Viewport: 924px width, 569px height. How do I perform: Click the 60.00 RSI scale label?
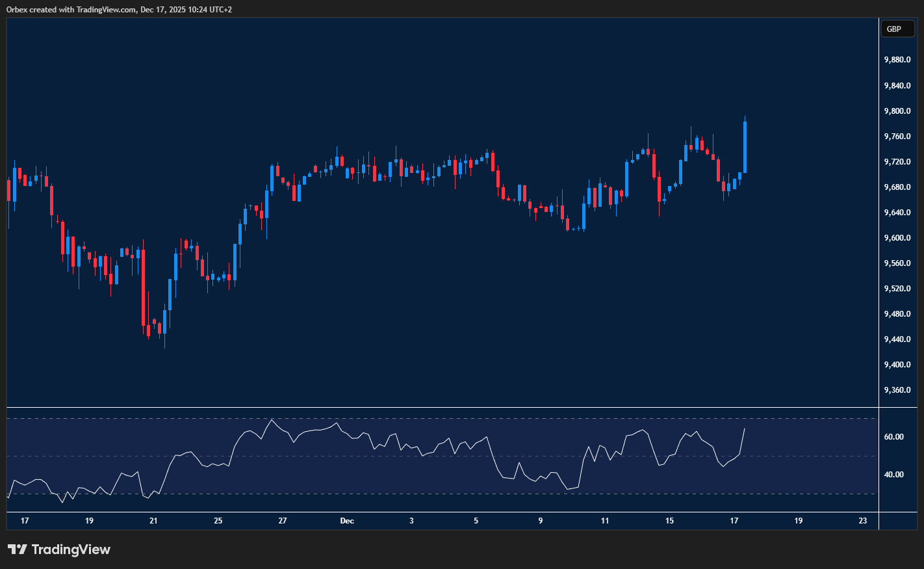click(894, 437)
